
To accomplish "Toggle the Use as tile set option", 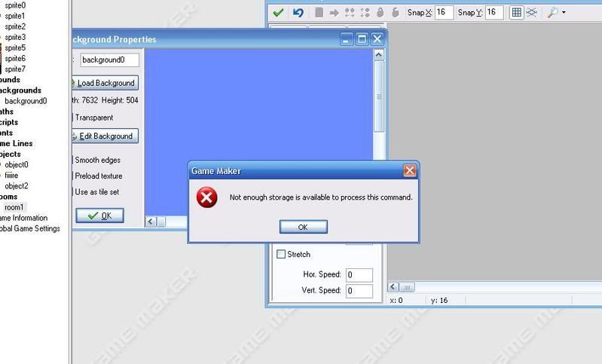I will [x=96, y=191].
